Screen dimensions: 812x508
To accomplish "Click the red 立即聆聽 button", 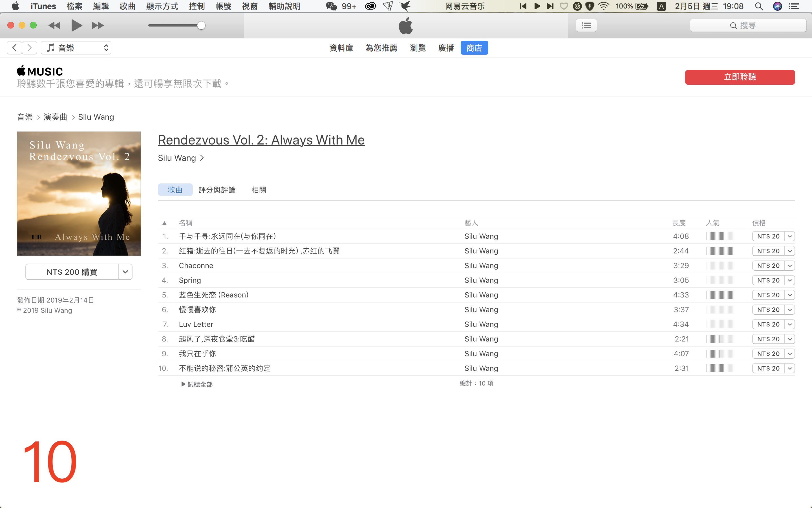I will coord(740,77).
